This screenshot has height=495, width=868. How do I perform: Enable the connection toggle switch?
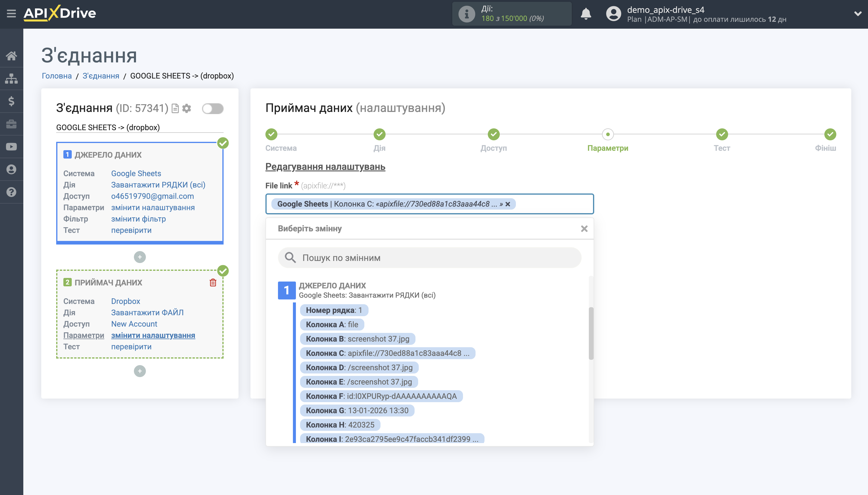[x=213, y=108]
